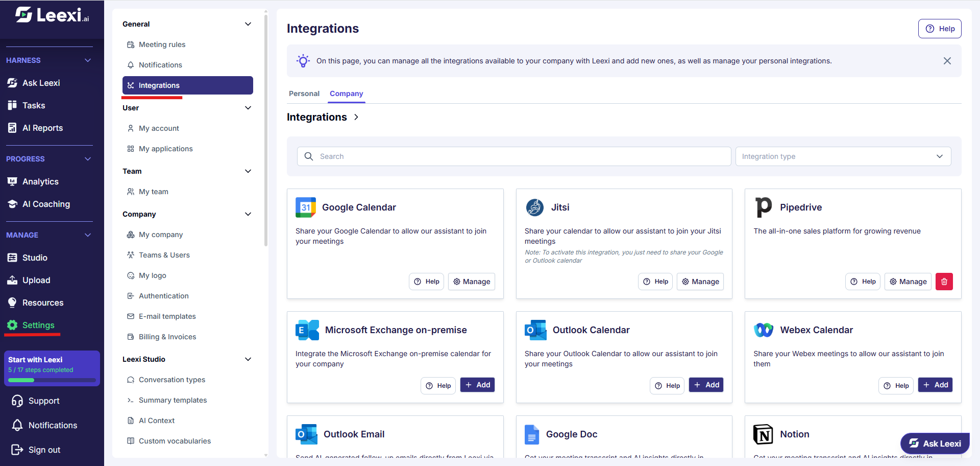Collapse the User settings section

click(x=248, y=108)
